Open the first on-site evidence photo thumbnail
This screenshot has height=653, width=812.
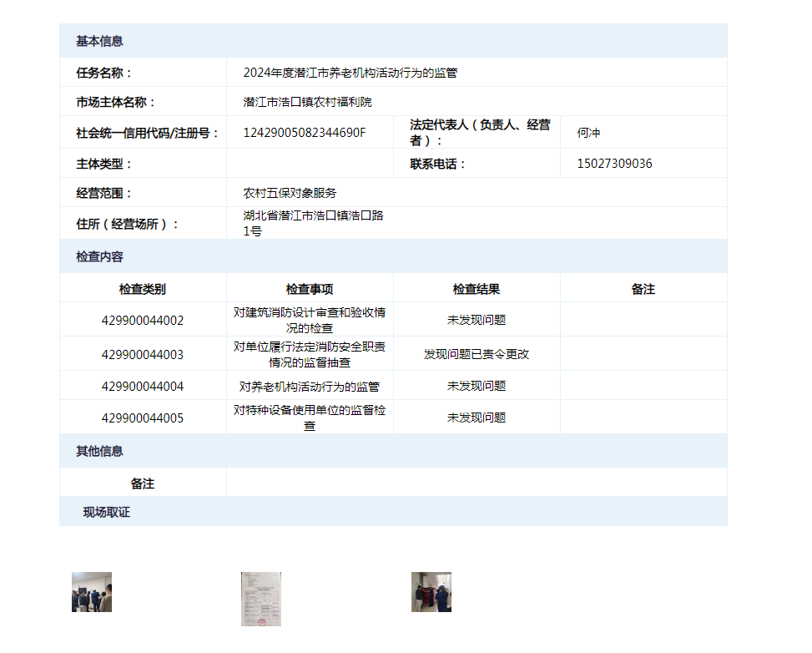(x=92, y=592)
